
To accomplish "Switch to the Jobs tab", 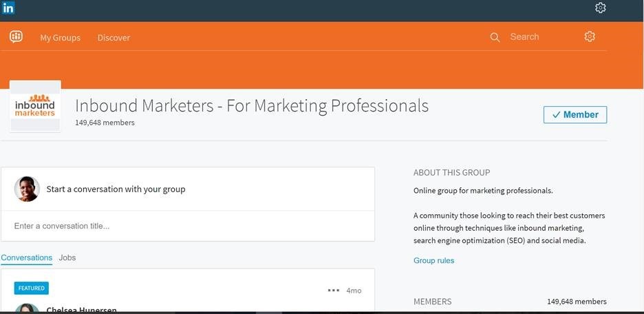I will [67, 258].
